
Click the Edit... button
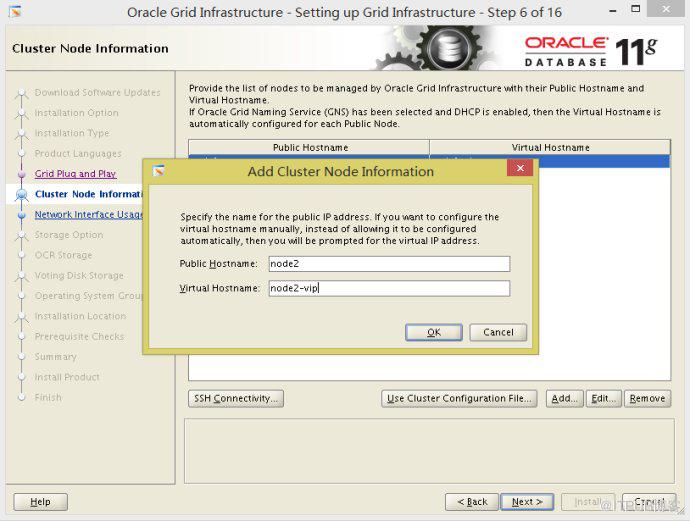click(603, 398)
